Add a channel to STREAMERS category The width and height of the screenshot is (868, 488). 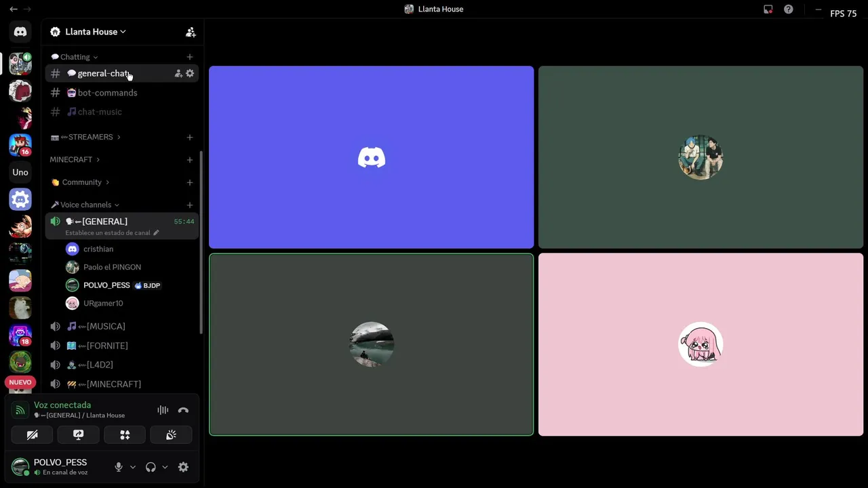190,137
